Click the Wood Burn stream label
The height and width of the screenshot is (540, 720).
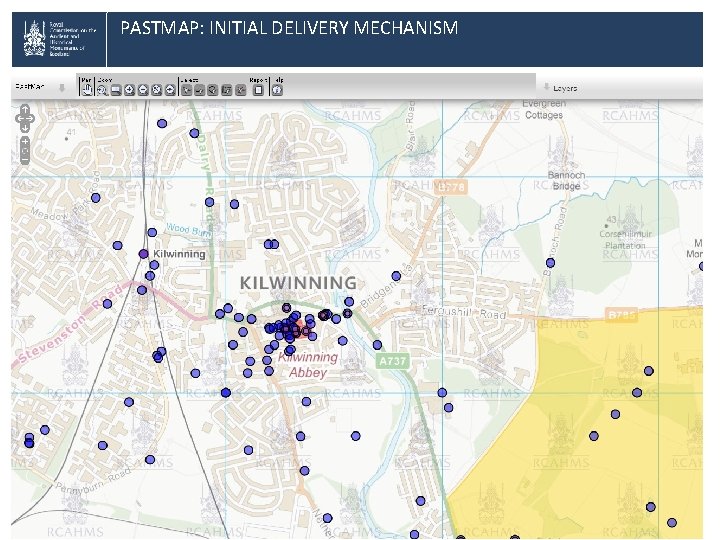(189, 230)
